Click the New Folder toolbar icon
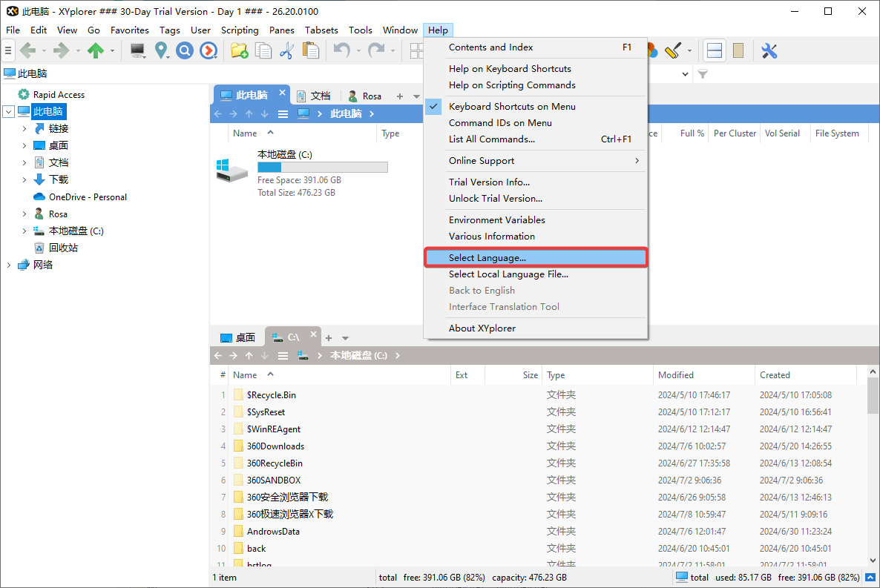The height and width of the screenshot is (588, 880). coord(238,50)
